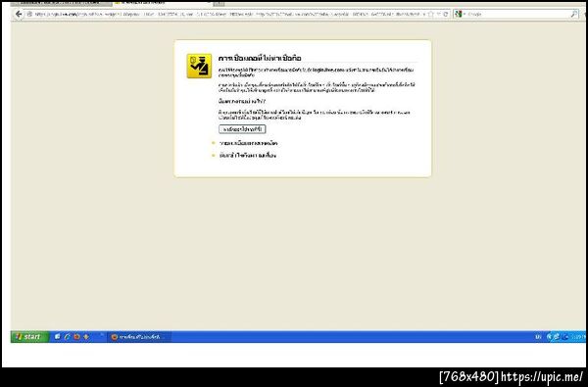Click the Firefox window taskbar button
The height and width of the screenshot is (387, 588).
coord(138,337)
